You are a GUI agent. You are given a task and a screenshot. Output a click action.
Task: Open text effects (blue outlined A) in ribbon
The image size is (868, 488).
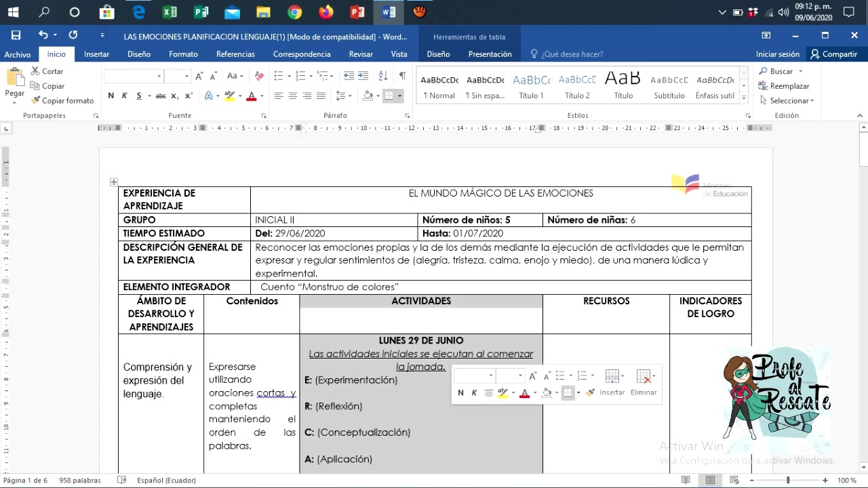[x=209, y=96]
